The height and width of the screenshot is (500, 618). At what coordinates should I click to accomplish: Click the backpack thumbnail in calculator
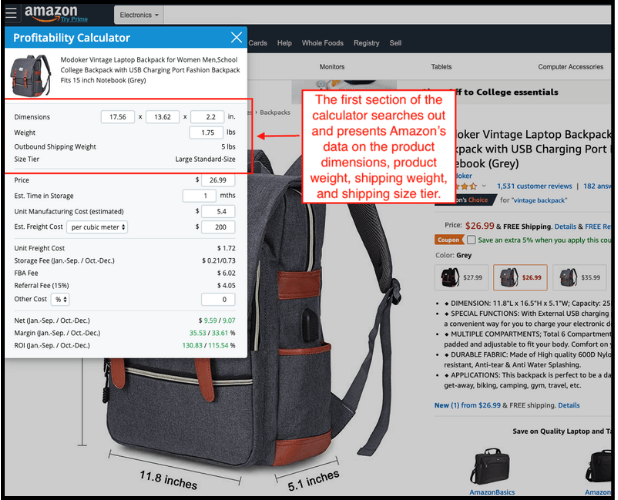pos(31,76)
